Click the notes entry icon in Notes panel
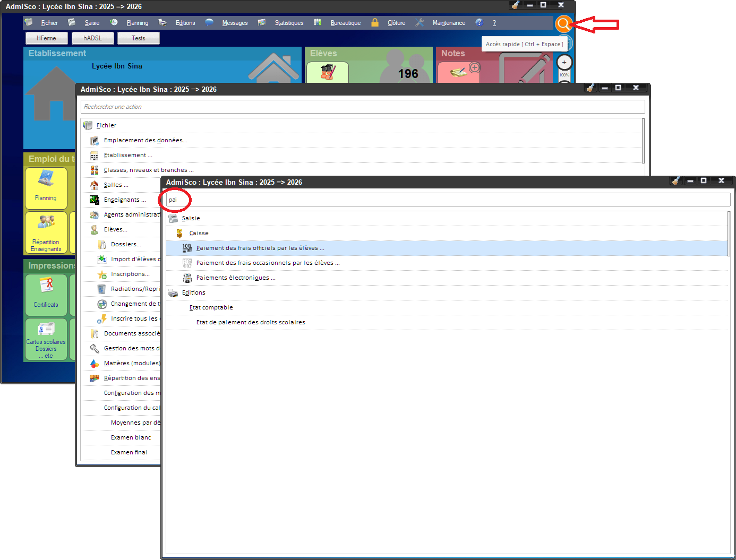 458,72
